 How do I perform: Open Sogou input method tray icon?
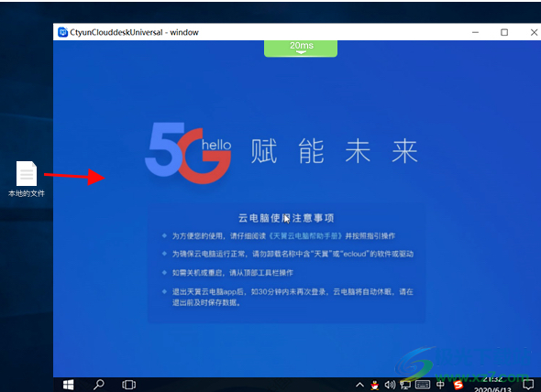458,385
